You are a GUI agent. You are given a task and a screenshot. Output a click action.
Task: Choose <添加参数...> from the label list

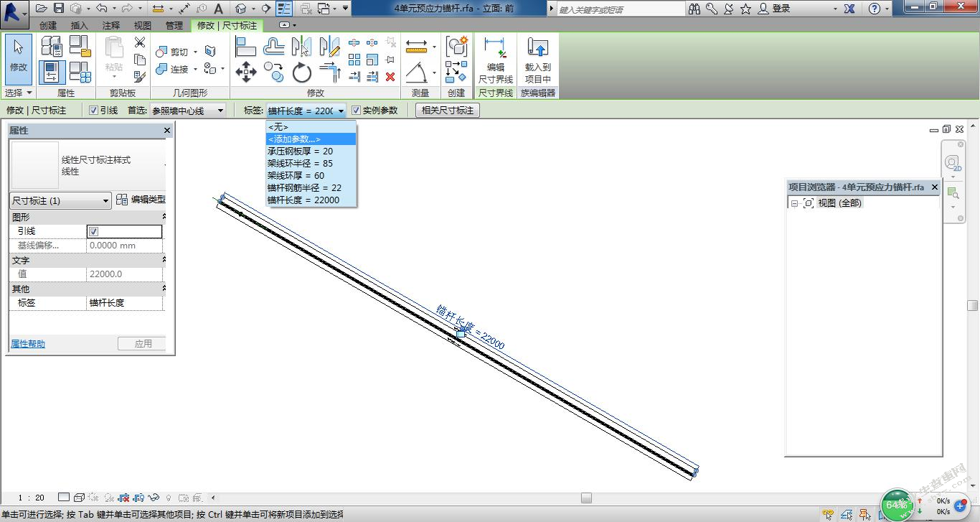[311, 139]
